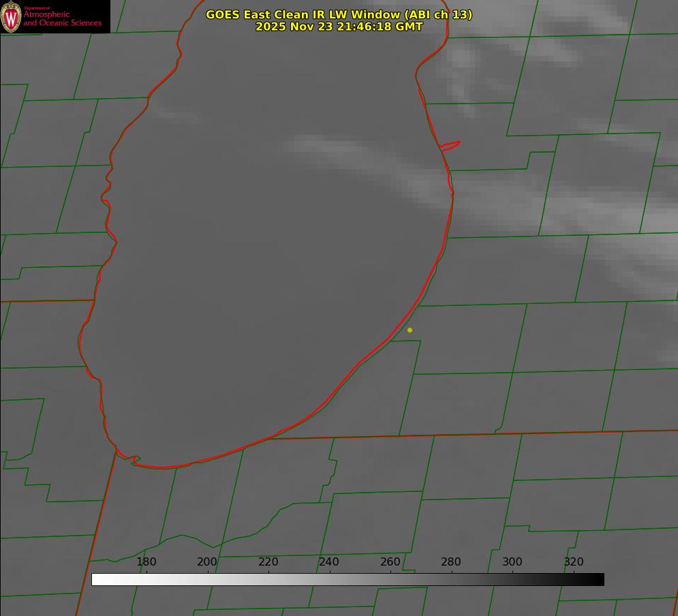Click the yellow dot marker near the lakeshore

click(x=410, y=330)
